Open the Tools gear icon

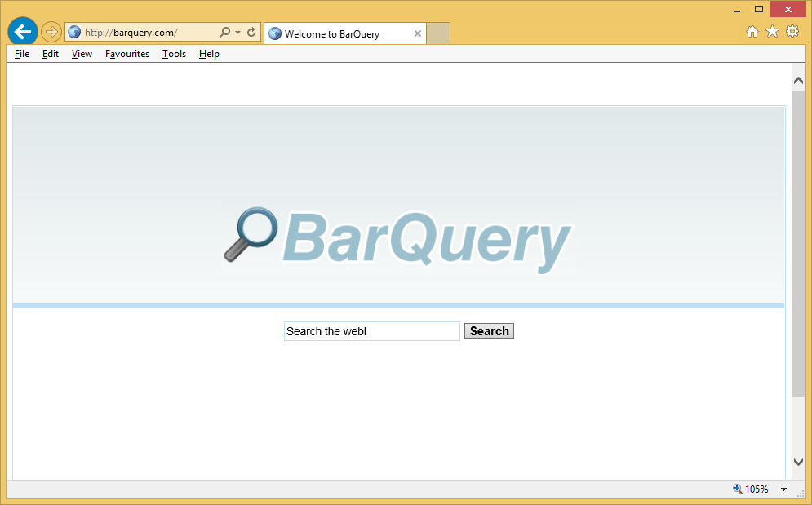tap(792, 32)
